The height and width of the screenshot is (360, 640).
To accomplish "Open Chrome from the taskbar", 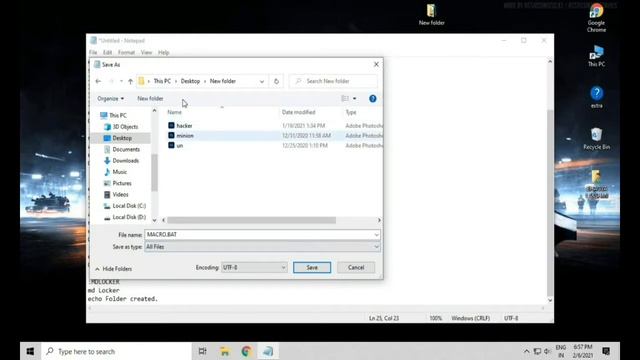I will [x=246, y=351].
